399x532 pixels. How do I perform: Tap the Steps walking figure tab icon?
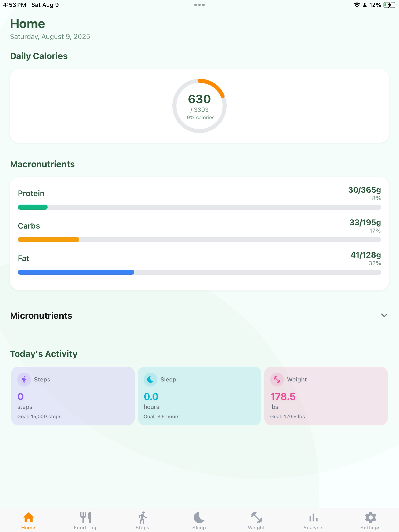[142, 517]
